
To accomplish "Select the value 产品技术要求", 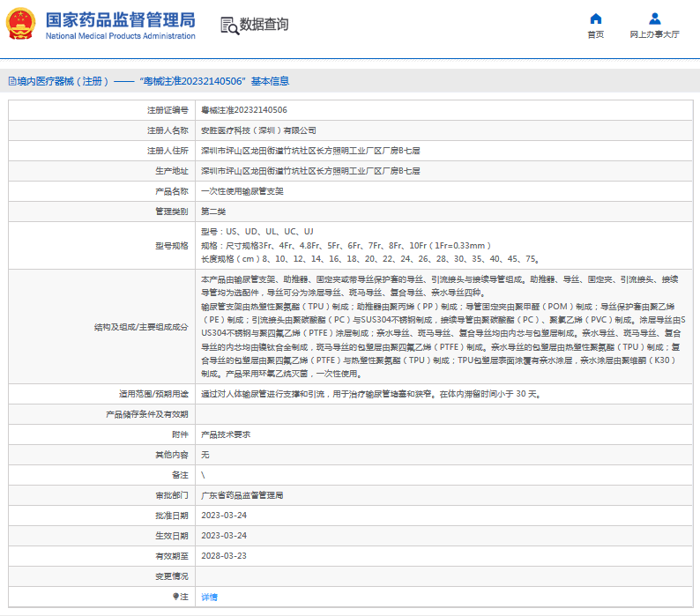I will pyautogui.click(x=226, y=434).
